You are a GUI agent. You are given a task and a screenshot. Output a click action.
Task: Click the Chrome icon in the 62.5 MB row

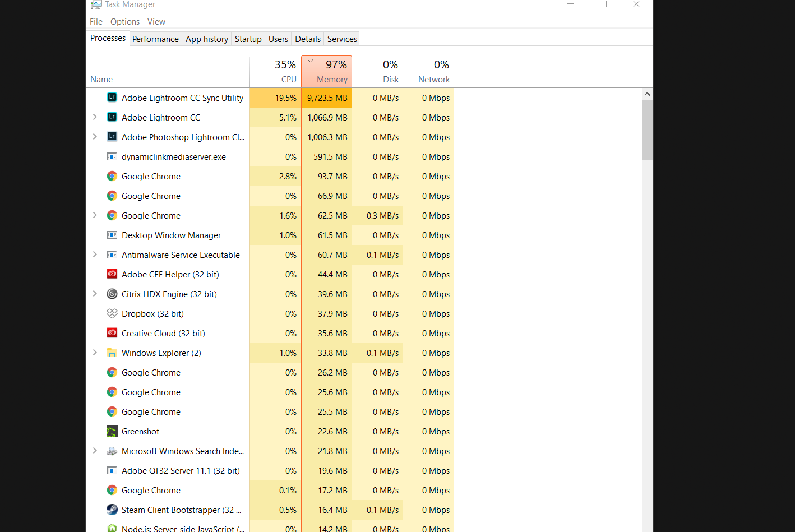pyautogui.click(x=112, y=215)
